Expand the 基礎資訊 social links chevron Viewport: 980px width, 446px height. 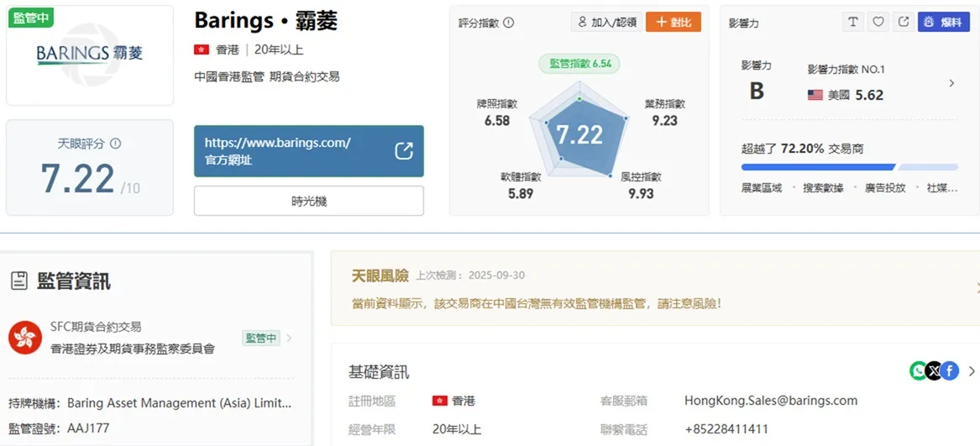click(972, 371)
